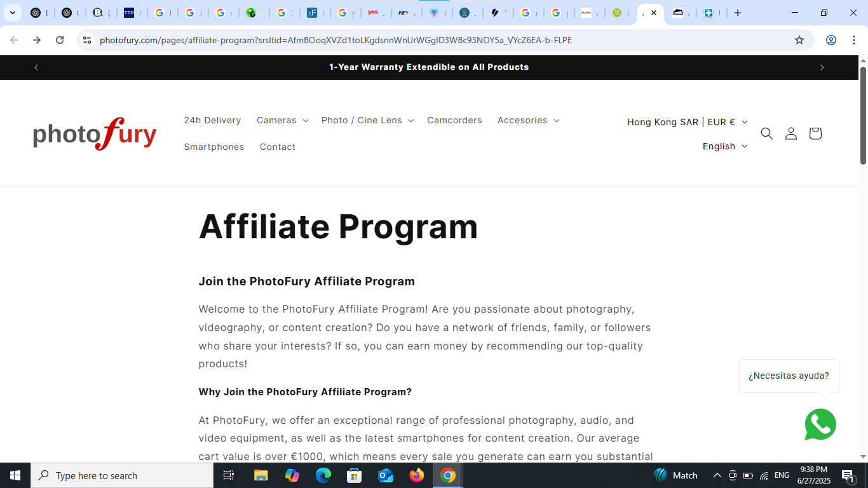The width and height of the screenshot is (868, 488).
Task: Click the Chrome taskbar icon
Action: (x=448, y=475)
